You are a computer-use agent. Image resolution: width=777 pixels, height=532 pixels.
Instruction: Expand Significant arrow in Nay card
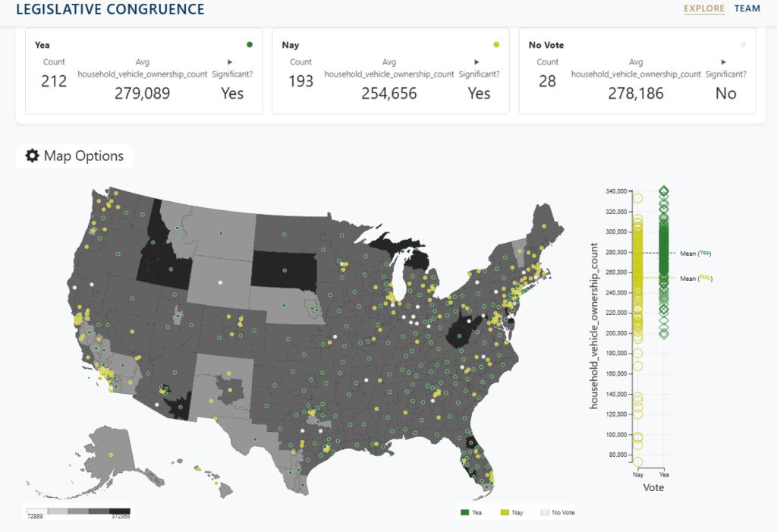[477, 62]
